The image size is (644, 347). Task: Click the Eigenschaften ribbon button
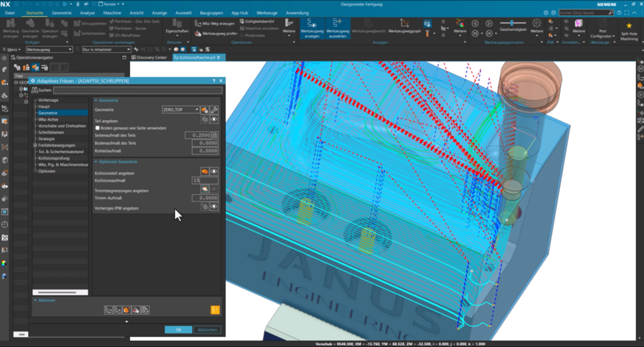coord(177,26)
